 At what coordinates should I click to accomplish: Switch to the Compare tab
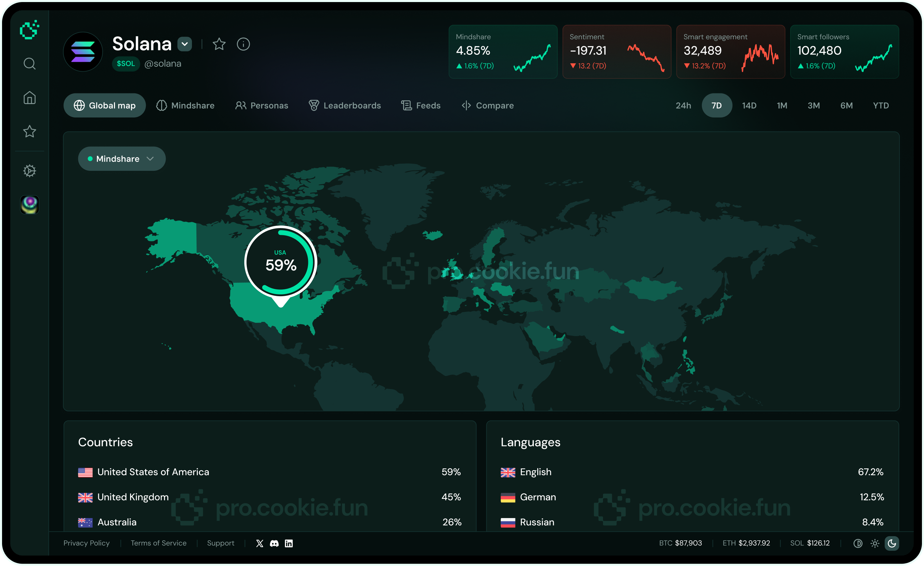(x=488, y=105)
